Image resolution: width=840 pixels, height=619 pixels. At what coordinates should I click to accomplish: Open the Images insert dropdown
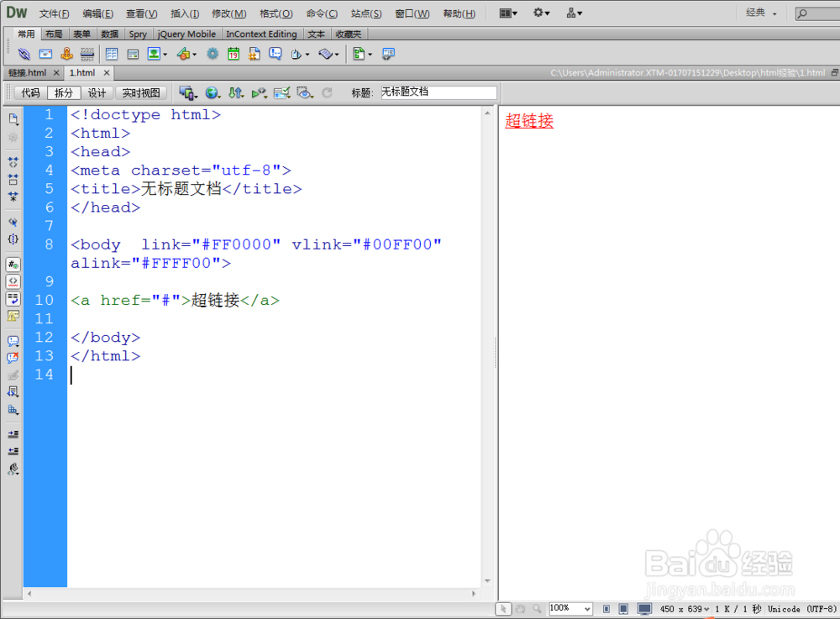click(157, 54)
